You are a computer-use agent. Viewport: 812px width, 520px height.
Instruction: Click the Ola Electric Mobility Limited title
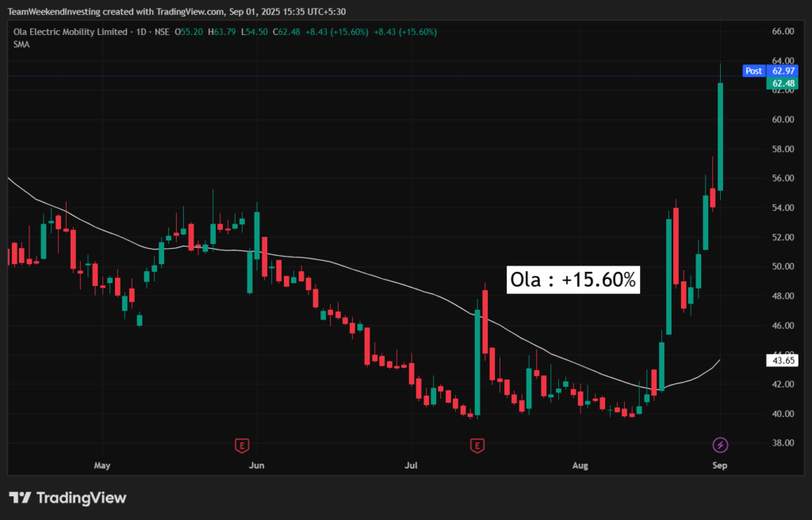pyautogui.click(x=70, y=32)
